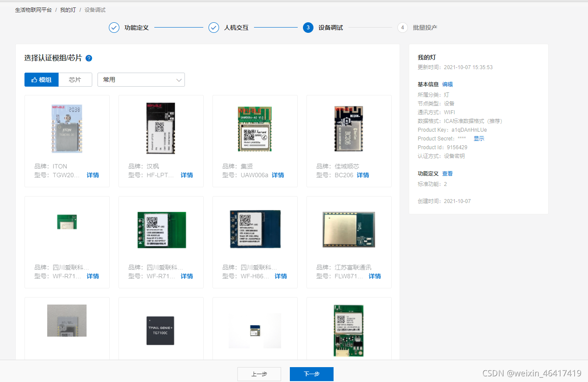This screenshot has width=588, height=382.
Task: Open 详情 for 集贤 UAW006a module
Action: click(278, 175)
